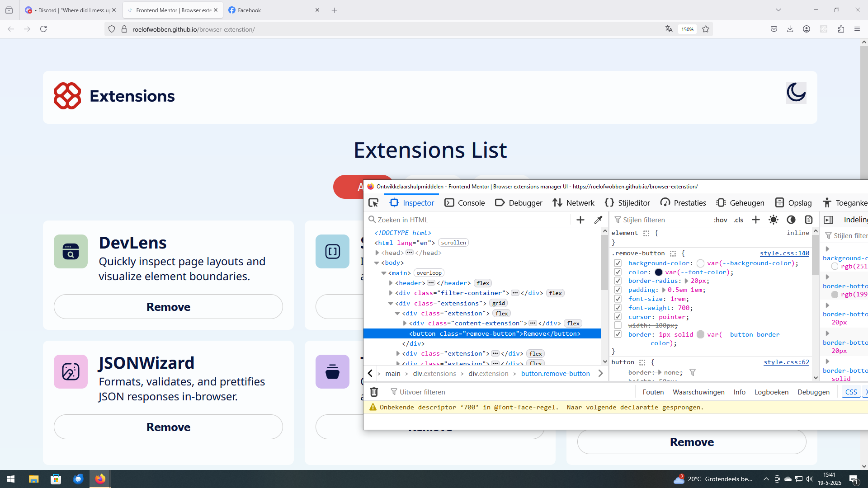The height and width of the screenshot is (488, 868).
Task: Switch to the Console tab
Action: 465,203
